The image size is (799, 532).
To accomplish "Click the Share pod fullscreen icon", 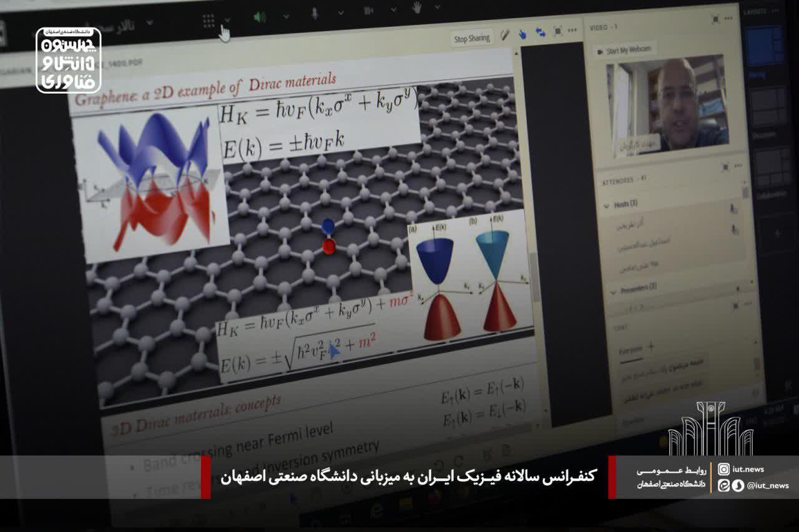I will click(557, 31).
